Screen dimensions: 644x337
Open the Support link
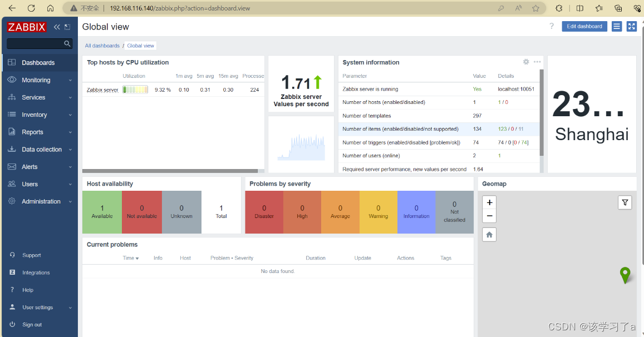pyautogui.click(x=32, y=255)
